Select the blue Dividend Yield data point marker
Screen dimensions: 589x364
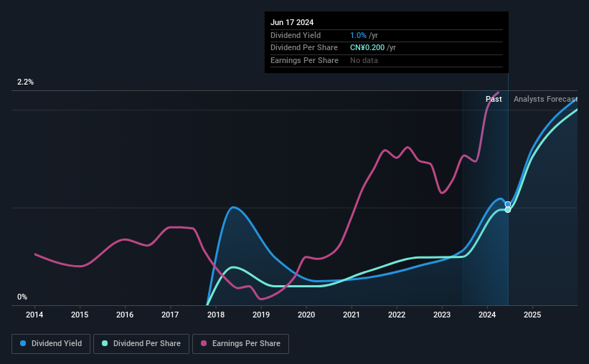tap(508, 204)
